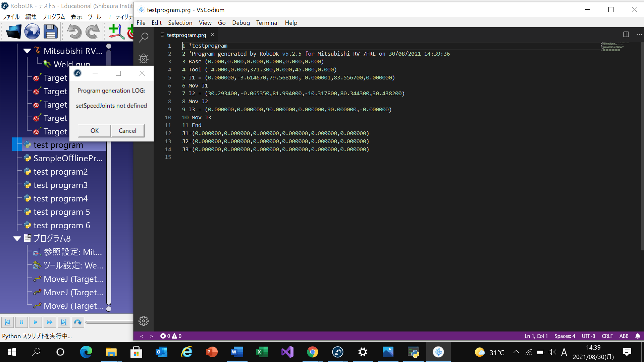
Task: Open the online library globe icon
Action: (x=32, y=32)
